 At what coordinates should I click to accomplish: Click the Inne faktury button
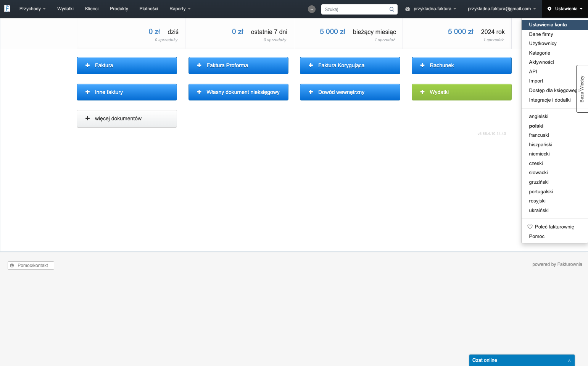point(127,92)
